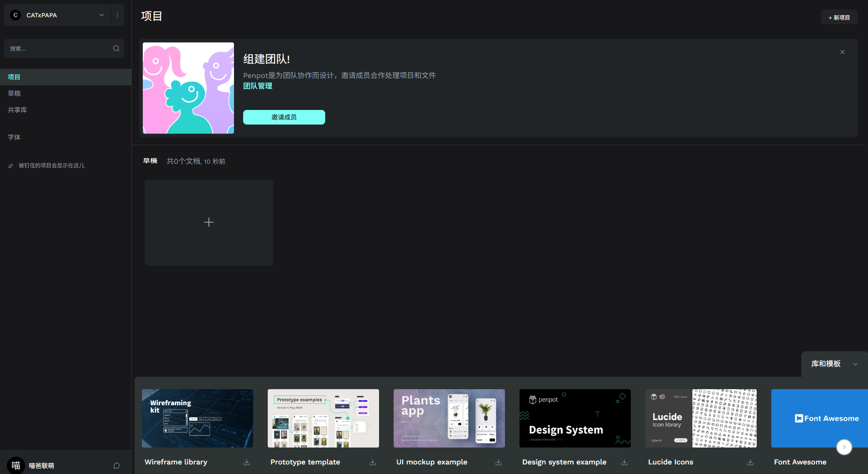This screenshot has height=474, width=868.
Task: Open the Font Awesome thumbnail
Action: 820,418
